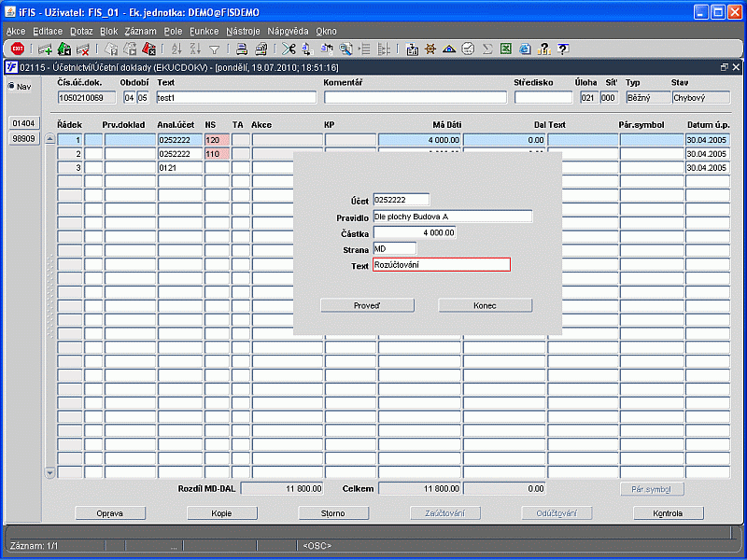Click the triangle eye icon in toolbar
The image size is (747, 560).
point(449,49)
